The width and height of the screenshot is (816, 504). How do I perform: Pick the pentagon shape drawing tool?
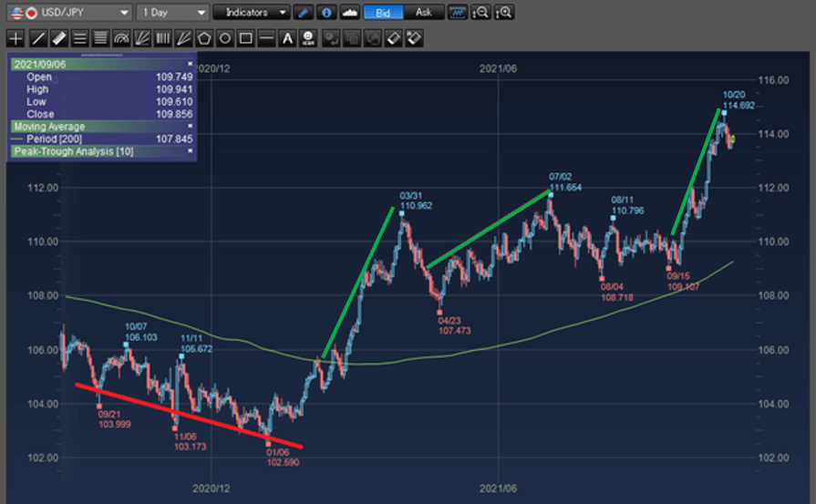click(x=205, y=38)
